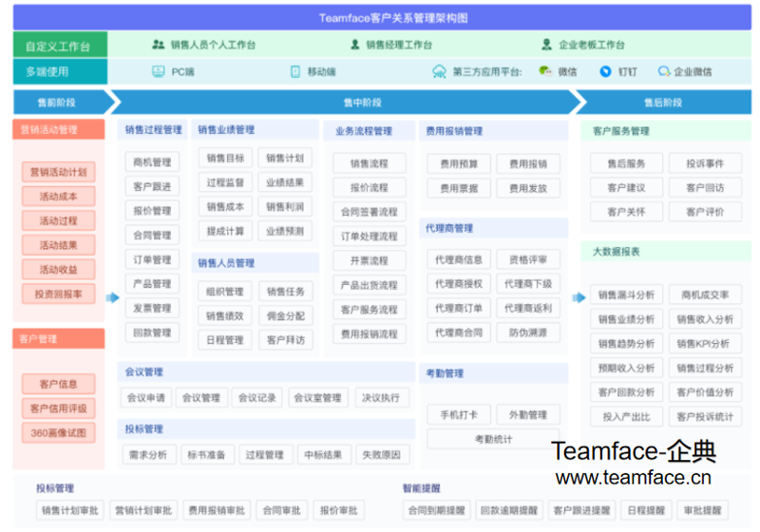Viewport: 760px width, 532px height.
Task: Select the 移动端 phone icon
Action: coord(295,71)
